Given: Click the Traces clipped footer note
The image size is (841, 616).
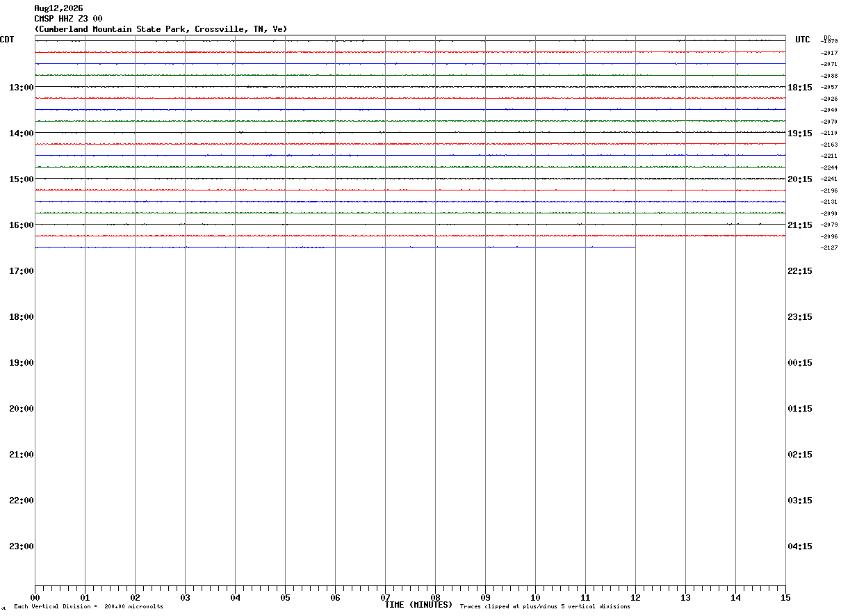Looking at the screenshot, I should (x=545, y=607).
